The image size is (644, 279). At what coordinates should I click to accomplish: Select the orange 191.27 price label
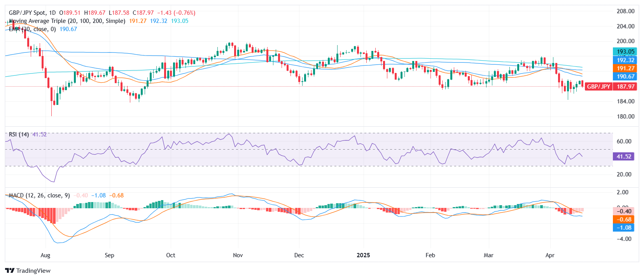(625, 68)
